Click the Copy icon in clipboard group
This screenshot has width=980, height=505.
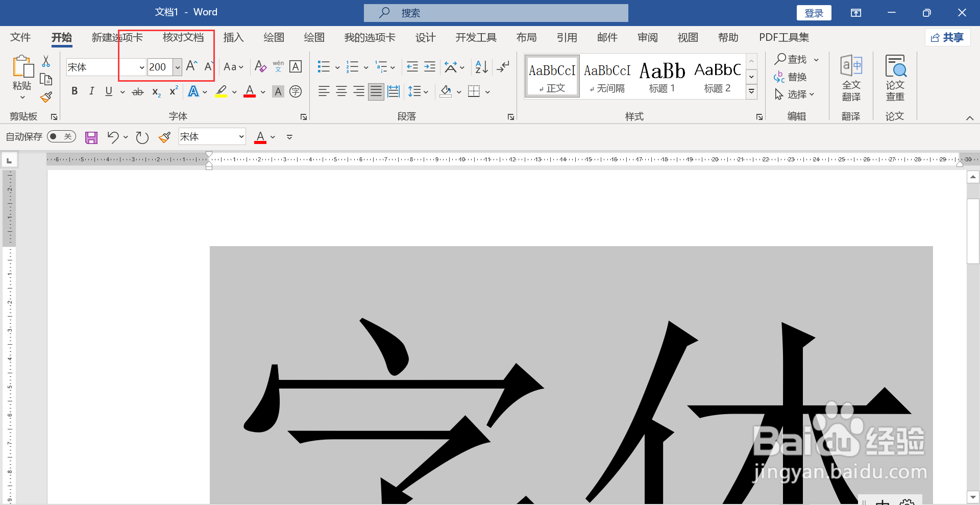tap(46, 79)
